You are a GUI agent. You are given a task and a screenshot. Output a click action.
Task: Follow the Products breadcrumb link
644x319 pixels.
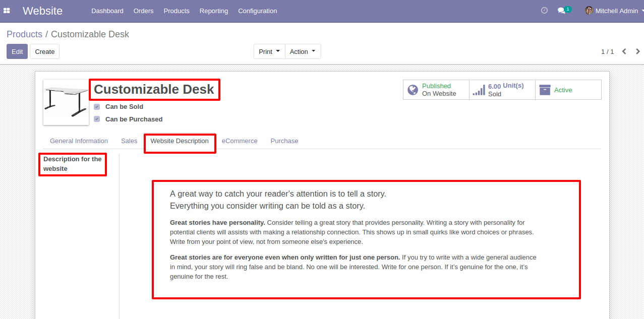click(x=24, y=34)
